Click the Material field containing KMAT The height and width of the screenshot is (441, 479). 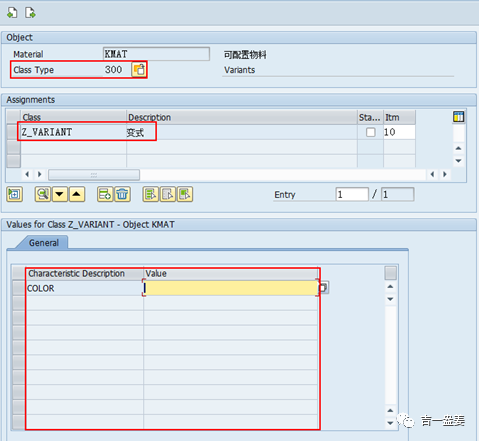tap(156, 54)
